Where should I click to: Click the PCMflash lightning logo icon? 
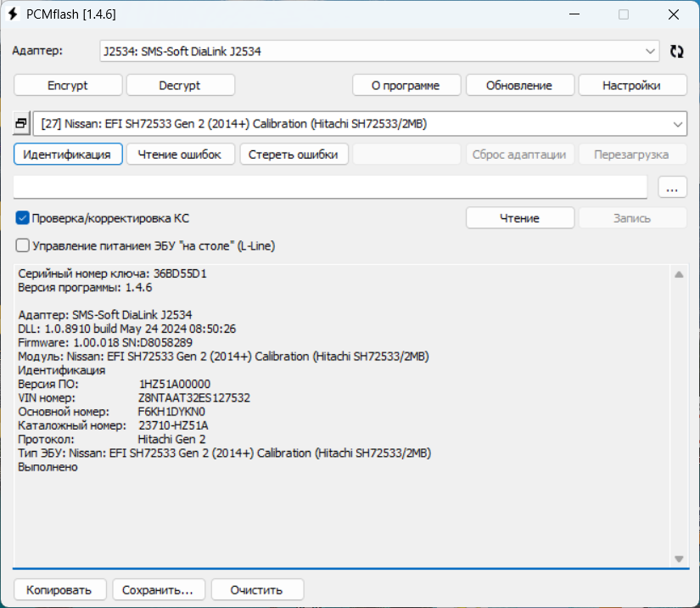click(13, 14)
